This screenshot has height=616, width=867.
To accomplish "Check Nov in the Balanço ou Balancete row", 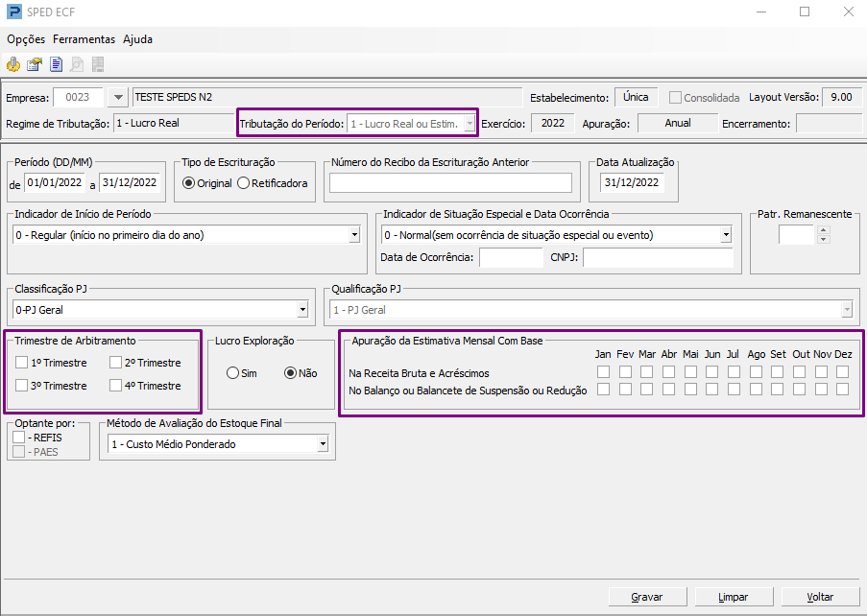I will [821, 390].
